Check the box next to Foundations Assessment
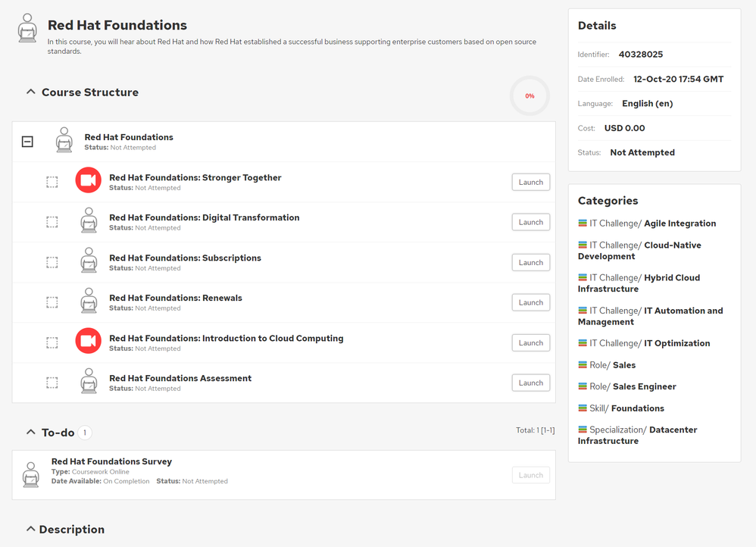 pyautogui.click(x=52, y=383)
